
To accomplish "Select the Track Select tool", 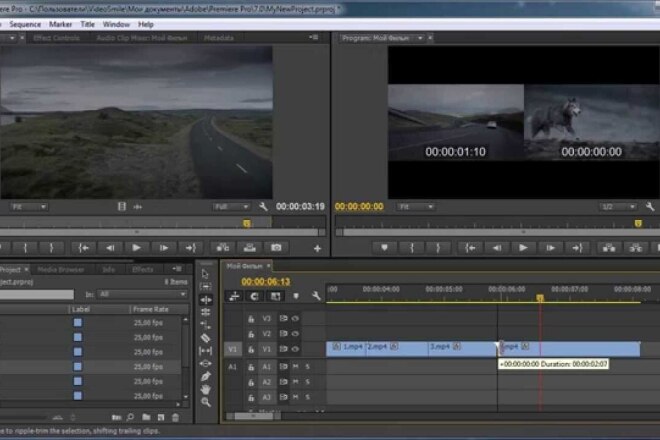I will pyautogui.click(x=205, y=287).
